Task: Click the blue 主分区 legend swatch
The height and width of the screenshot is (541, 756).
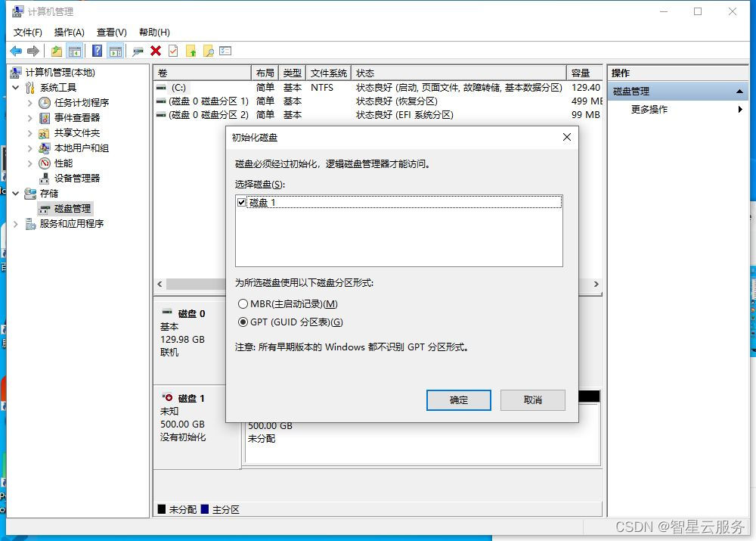Action: click(205, 509)
